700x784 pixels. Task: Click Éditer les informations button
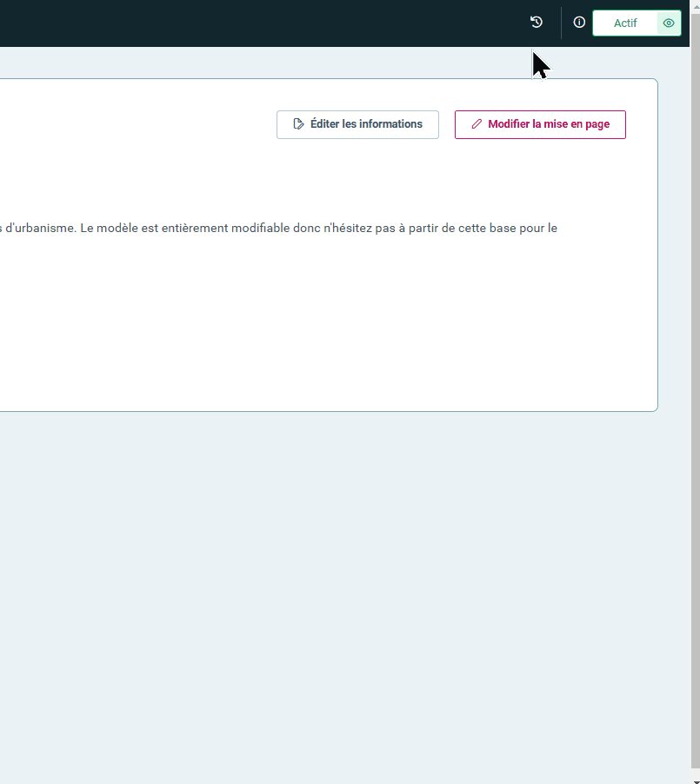tap(357, 124)
